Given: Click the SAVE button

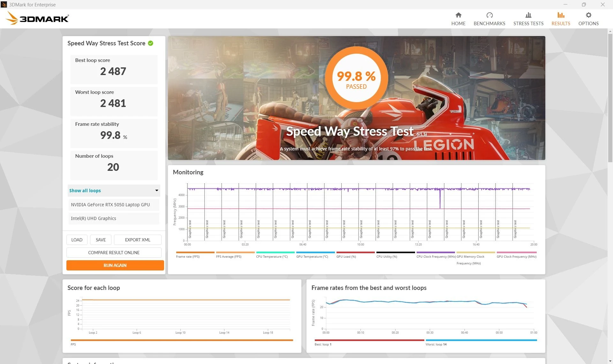Looking at the screenshot, I should [x=101, y=240].
